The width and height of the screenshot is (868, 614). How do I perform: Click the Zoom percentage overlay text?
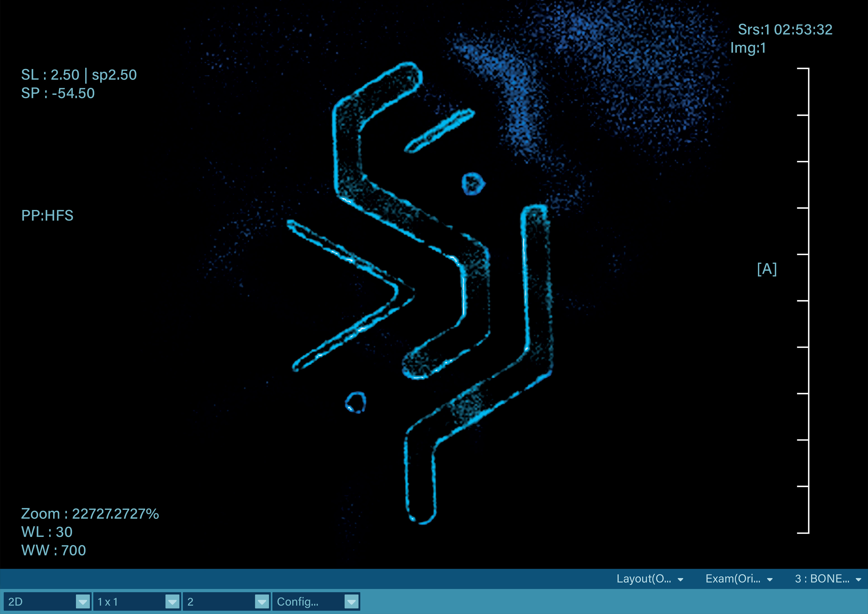point(90,514)
